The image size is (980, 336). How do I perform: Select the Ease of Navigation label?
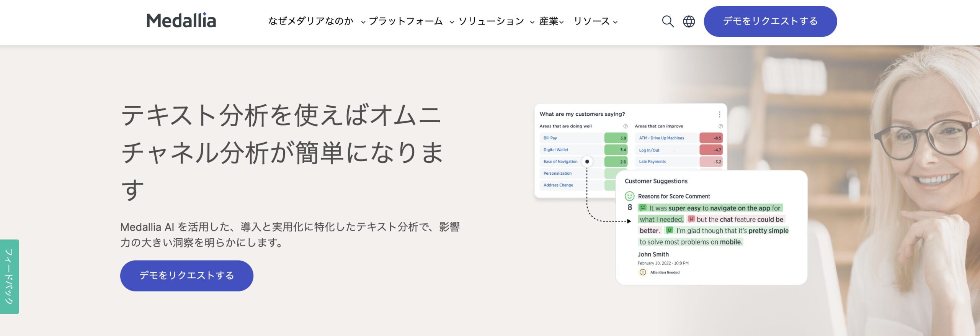click(560, 162)
